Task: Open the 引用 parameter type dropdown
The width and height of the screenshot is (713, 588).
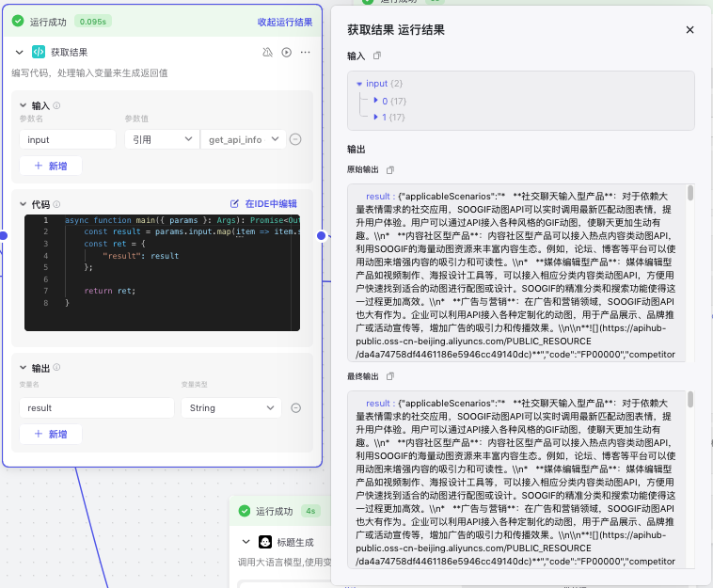Action: [x=161, y=139]
